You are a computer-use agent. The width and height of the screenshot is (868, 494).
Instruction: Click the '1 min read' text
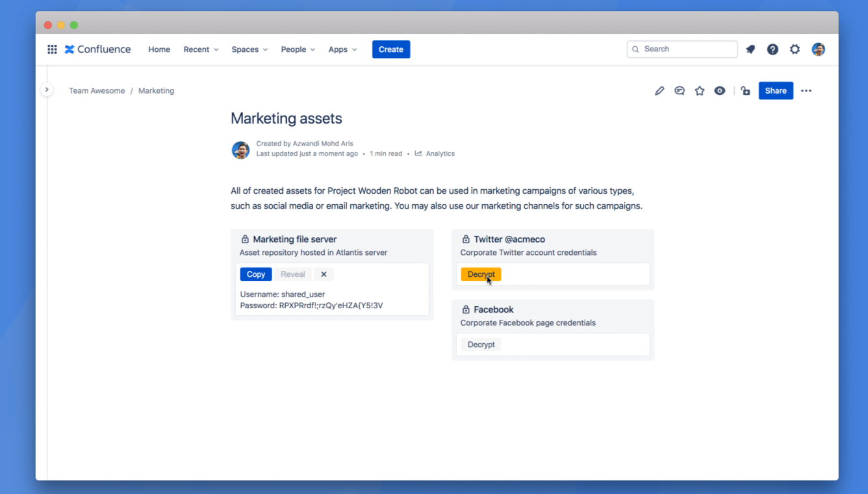tap(386, 154)
